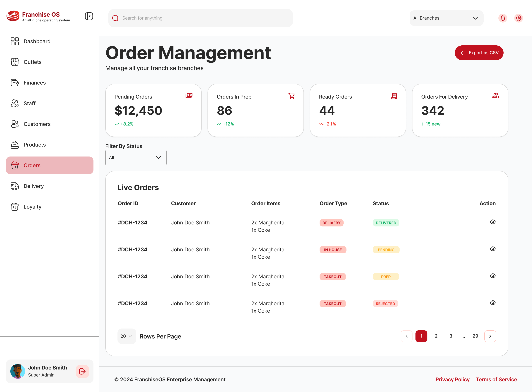Image resolution: width=532 pixels, height=392 pixels.
Task: Select the Delivery section truck icon
Action: (15, 186)
